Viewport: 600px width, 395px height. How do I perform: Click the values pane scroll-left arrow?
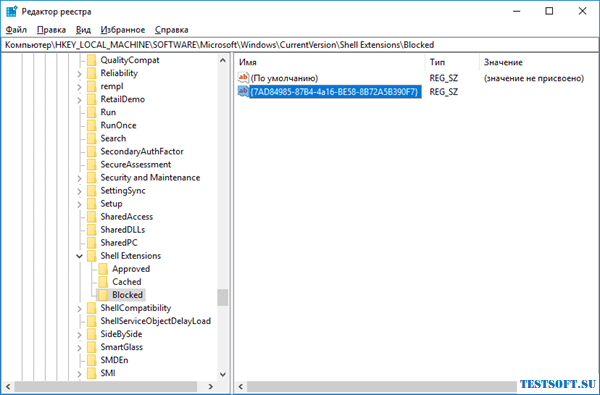click(x=241, y=387)
